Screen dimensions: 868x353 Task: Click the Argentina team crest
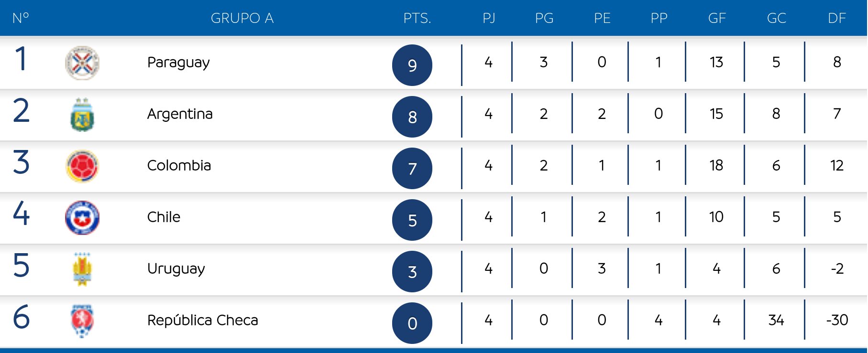[82, 115]
